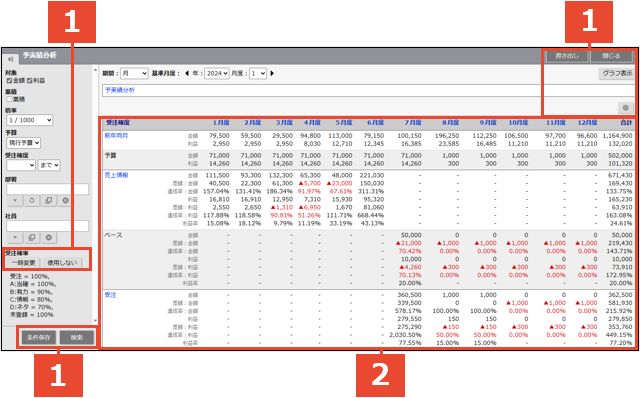This screenshot has width=640, height=398.
Task: Open the gear settings button above the table
Action: [x=625, y=108]
